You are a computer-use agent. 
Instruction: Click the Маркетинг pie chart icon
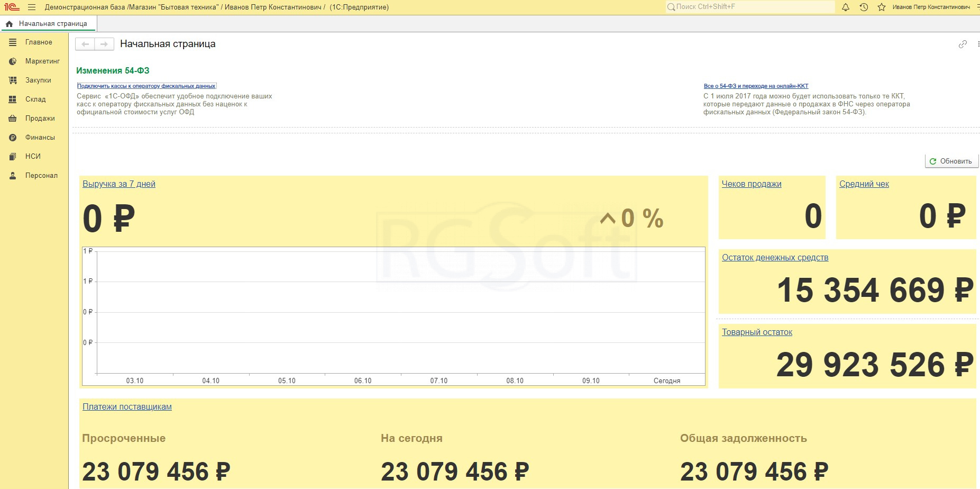coord(13,61)
